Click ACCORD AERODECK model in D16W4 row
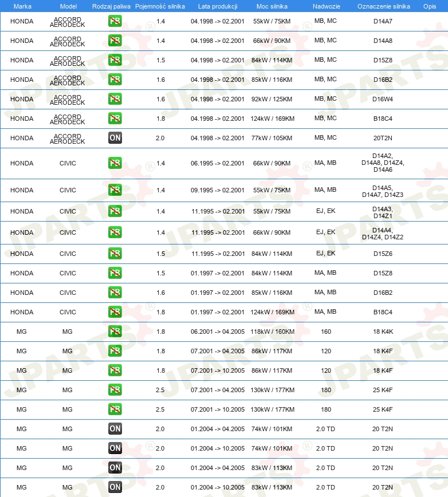448x497 pixels. (67, 100)
